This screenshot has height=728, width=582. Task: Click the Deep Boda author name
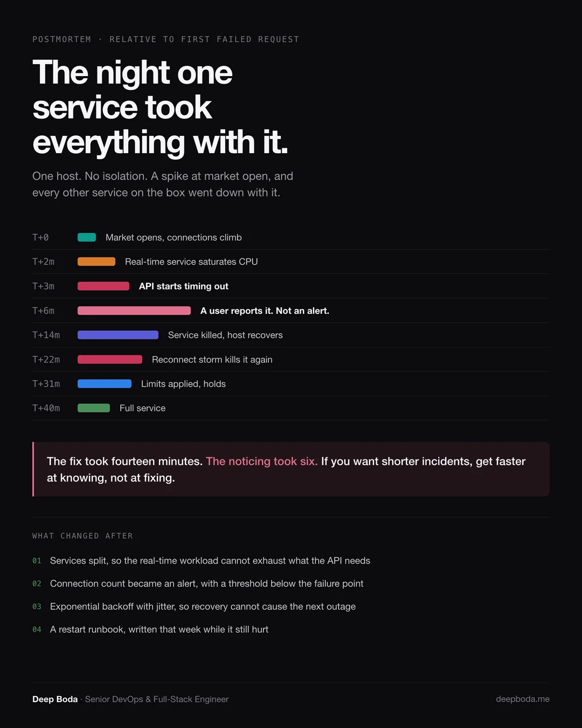pyautogui.click(x=55, y=699)
